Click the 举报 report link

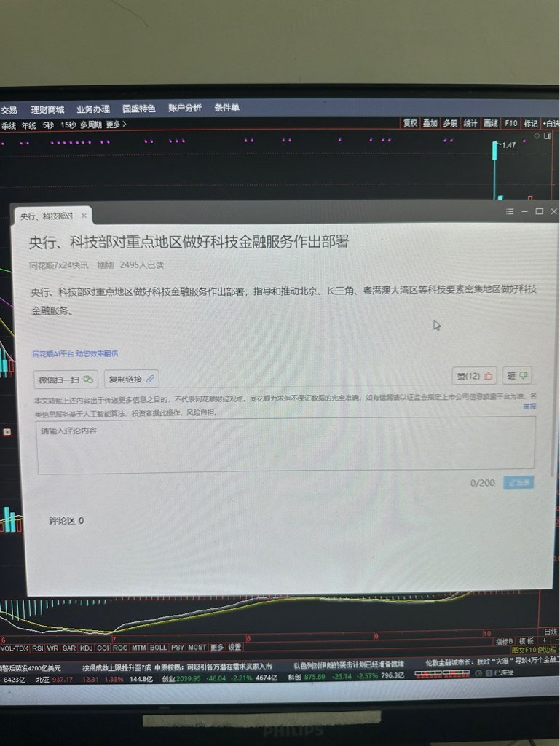click(529, 406)
